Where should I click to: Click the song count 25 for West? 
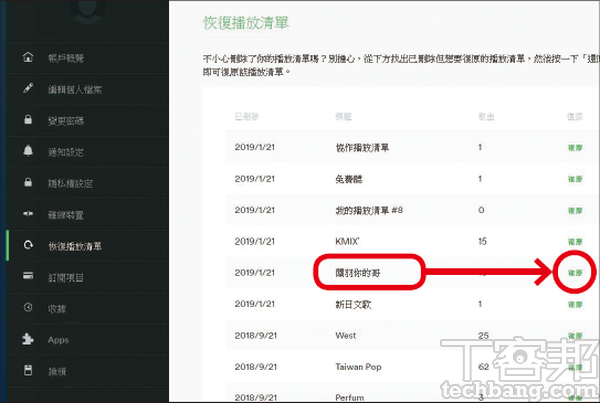point(483,336)
